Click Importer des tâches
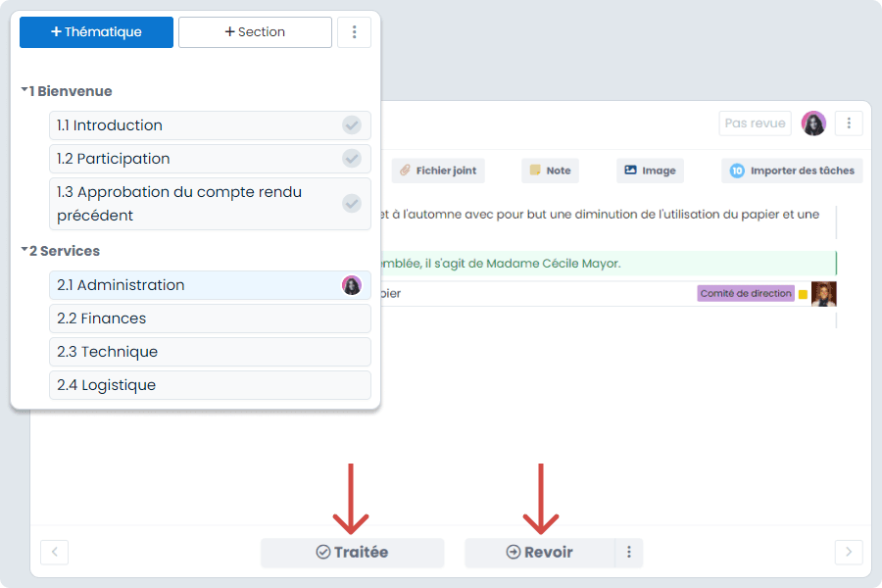Viewport: 882px width, 588px height. (x=792, y=171)
